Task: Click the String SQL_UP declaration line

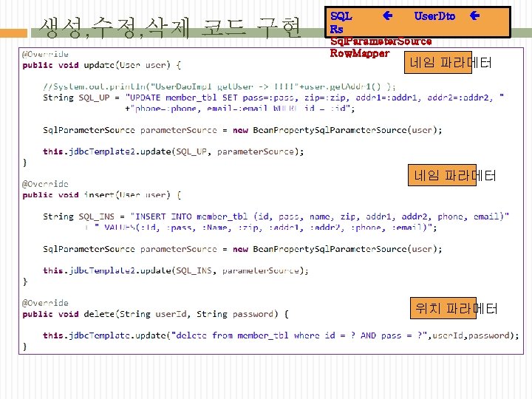Action: tap(273, 98)
